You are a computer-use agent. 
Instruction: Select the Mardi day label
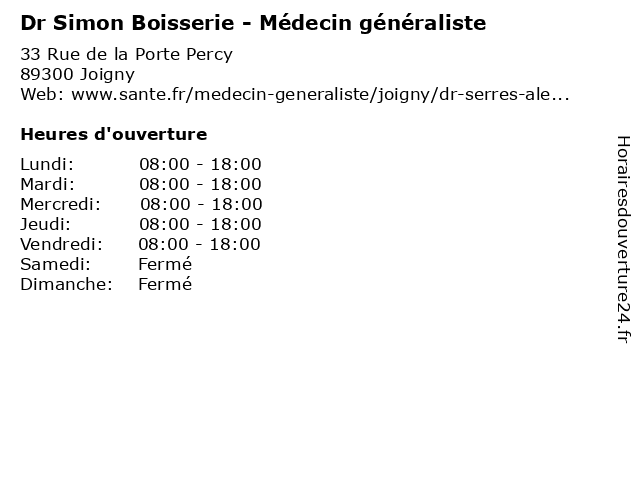click(x=47, y=184)
